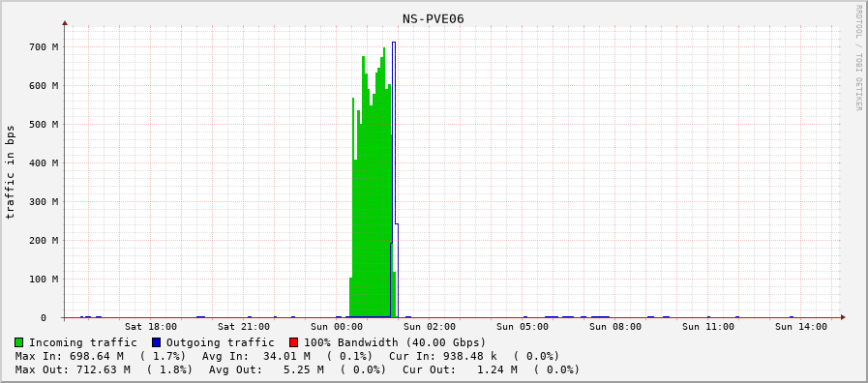Click the 'Incoming traffic' legend label
Screen dimensions: 868x383
click(83, 342)
